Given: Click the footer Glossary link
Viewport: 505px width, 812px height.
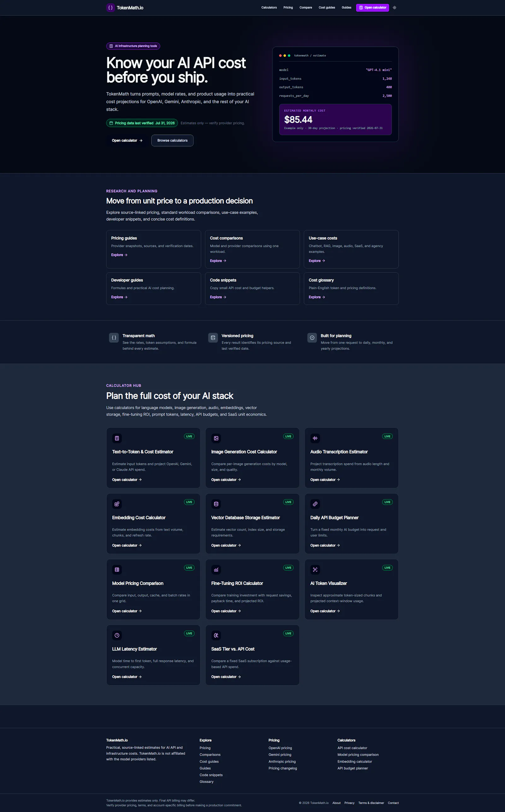Looking at the screenshot, I should pos(206,782).
